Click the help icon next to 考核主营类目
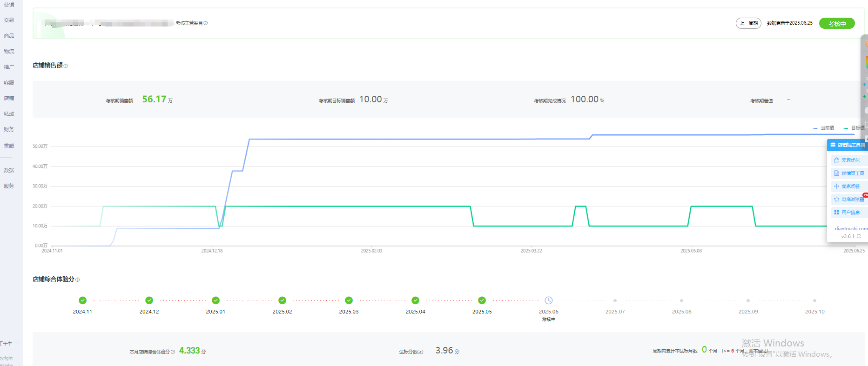The height and width of the screenshot is (366, 868). click(206, 23)
